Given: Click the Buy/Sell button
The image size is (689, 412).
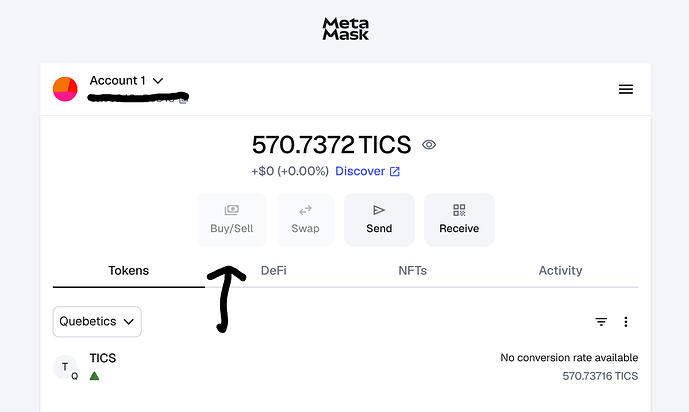Looking at the screenshot, I should [x=231, y=219].
